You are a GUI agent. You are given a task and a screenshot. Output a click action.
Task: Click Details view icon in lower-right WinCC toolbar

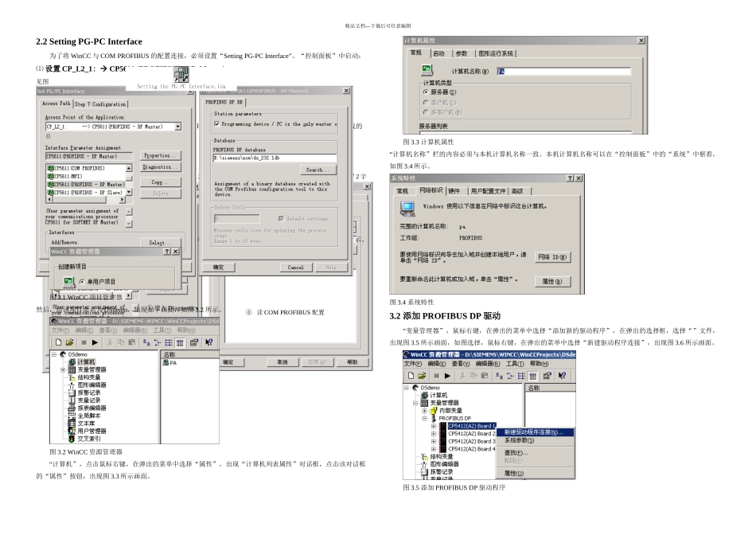(x=532, y=376)
